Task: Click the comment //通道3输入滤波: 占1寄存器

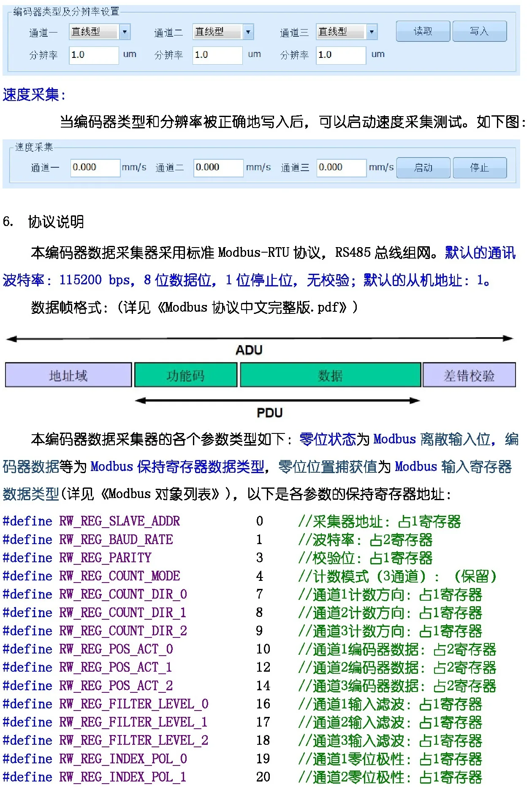Action: [390, 741]
